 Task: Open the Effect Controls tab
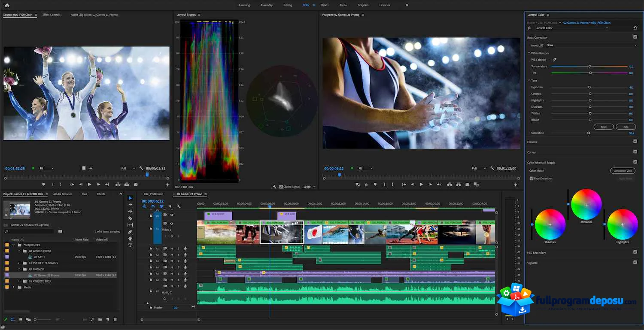[x=52, y=15]
